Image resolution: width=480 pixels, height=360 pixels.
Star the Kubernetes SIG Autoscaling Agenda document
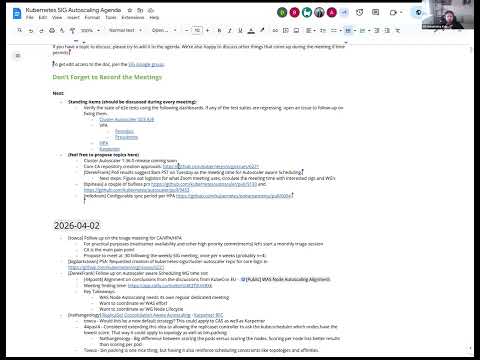pyautogui.click(x=130, y=10)
